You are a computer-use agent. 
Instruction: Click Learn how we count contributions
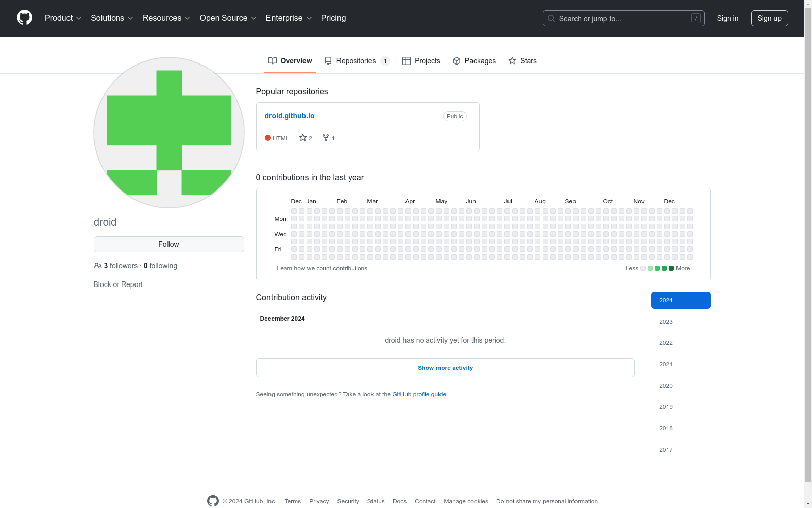coord(322,268)
